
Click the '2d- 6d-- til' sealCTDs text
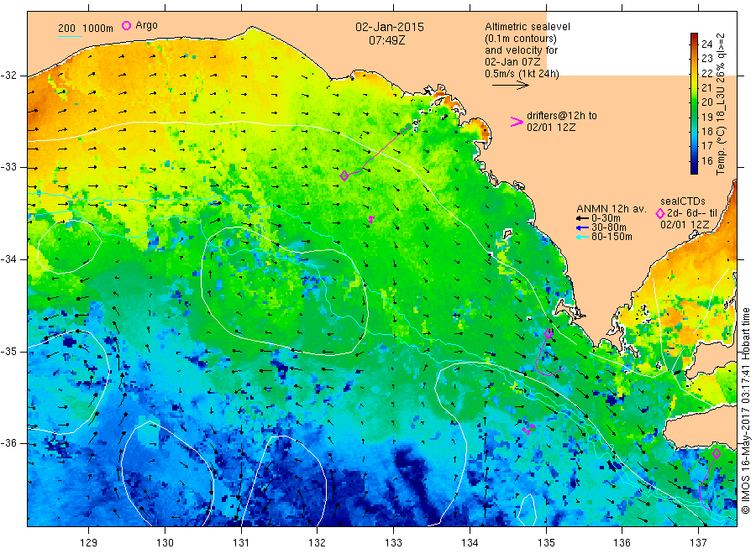[692, 213]
